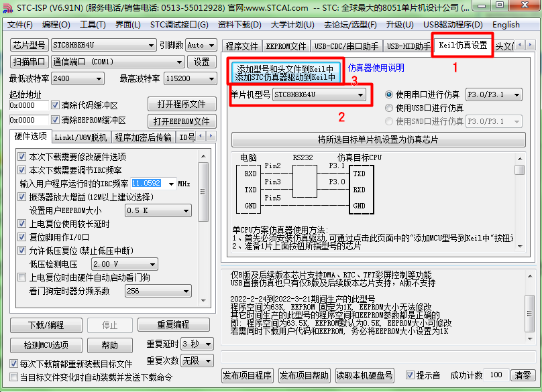The width and height of the screenshot is (542, 392).
Task: Click the 下载/编程 button
Action: pos(46,325)
